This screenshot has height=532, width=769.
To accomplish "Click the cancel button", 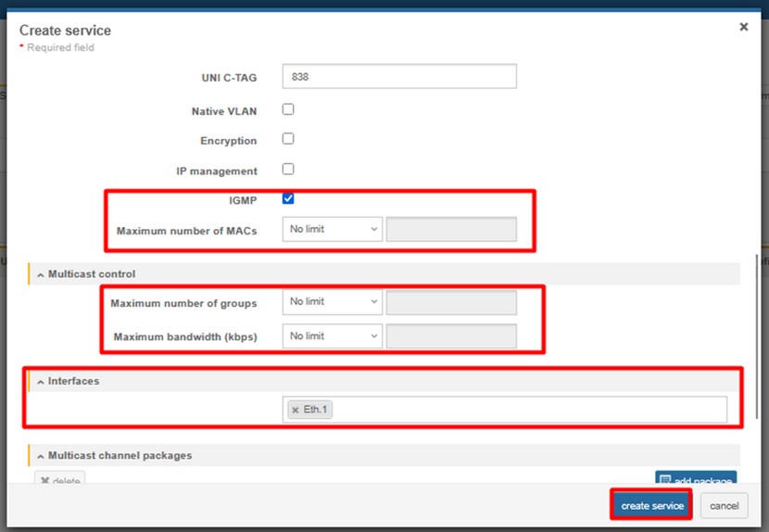I will 724,506.
